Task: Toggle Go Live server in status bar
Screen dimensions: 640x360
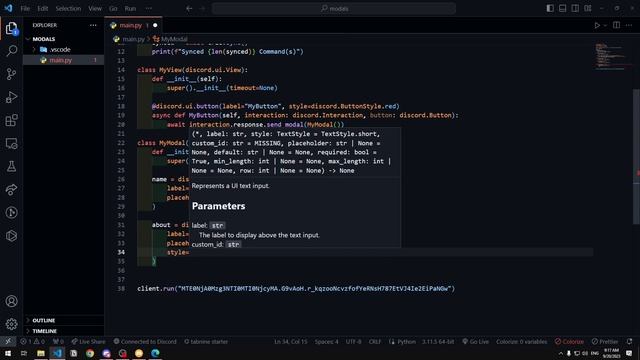Action: [476, 342]
